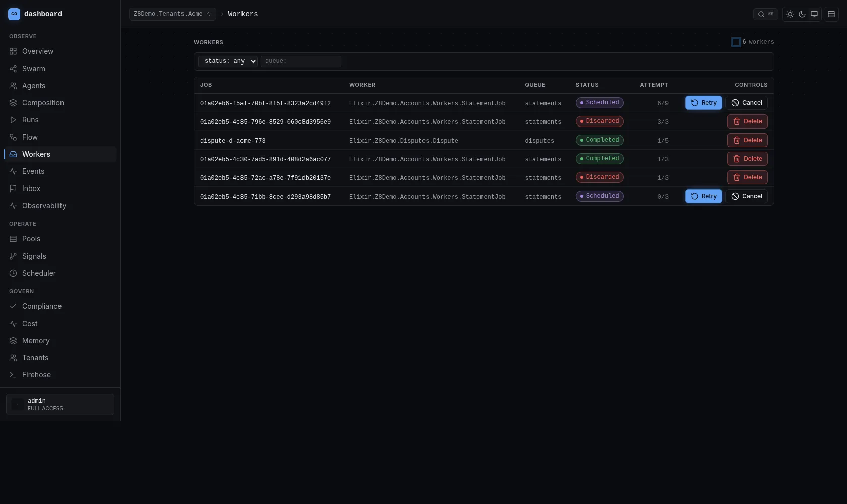The width and height of the screenshot is (847, 504).
Task: Cancel the scheduled job ending d85b7
Action: pyautogui.click(x=747, y=196)
